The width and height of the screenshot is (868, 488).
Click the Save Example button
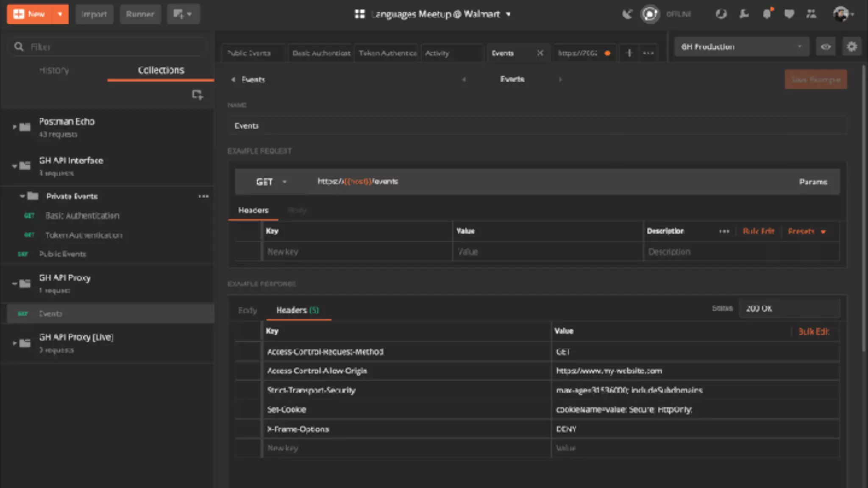tap(815, 80)
